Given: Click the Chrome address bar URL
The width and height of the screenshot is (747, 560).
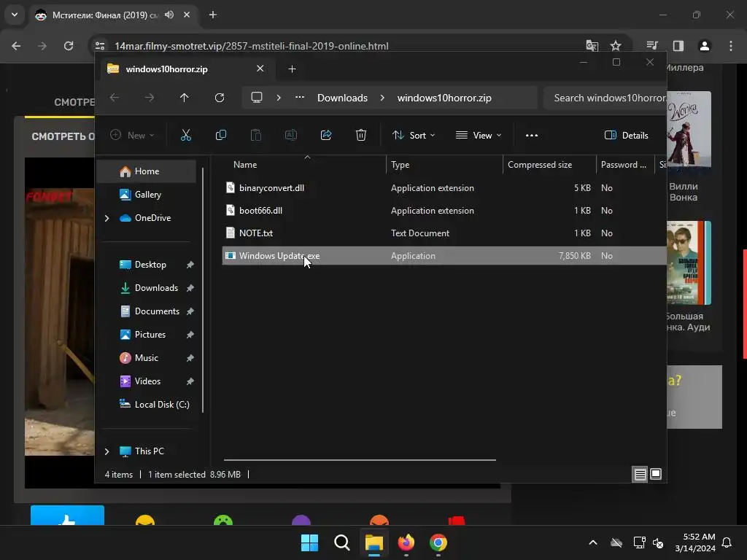Looking at the screenshot, I should tap(252, 46).
